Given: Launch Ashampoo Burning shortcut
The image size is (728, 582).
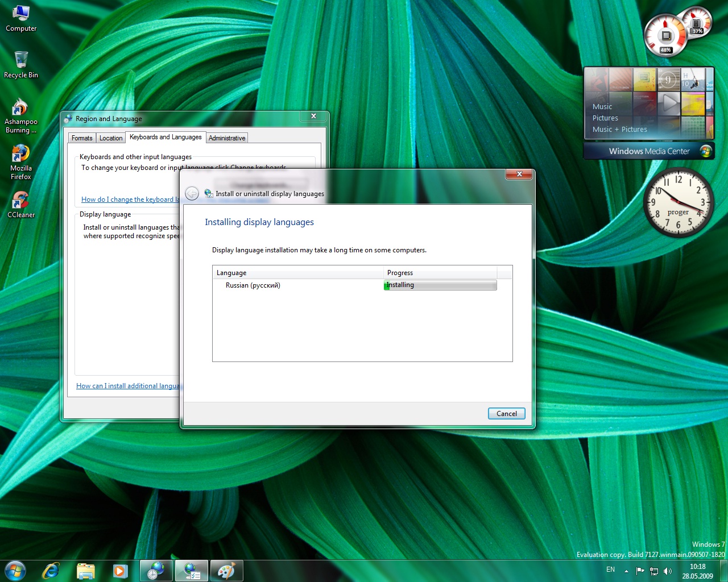Looking at the screenshot, I should click(x=21, y=116).
